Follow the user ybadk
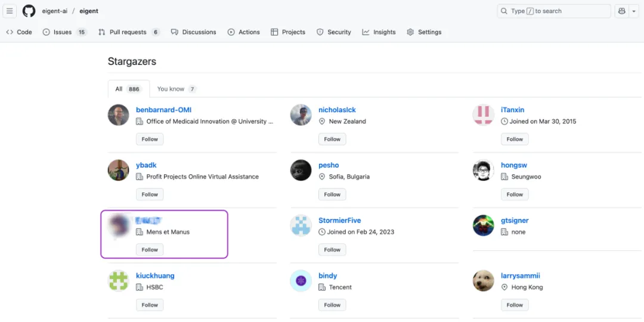644x322 pixels. 150,194
